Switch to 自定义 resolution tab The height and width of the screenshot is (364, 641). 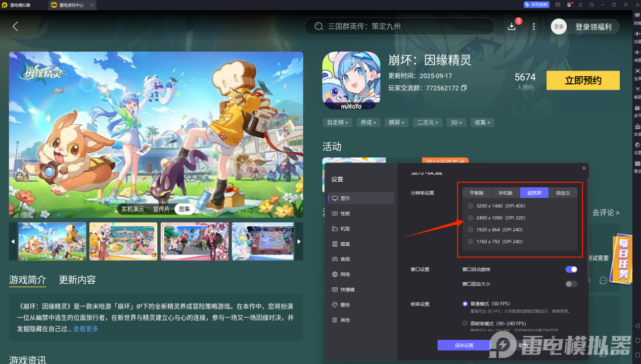click(563, 193)
